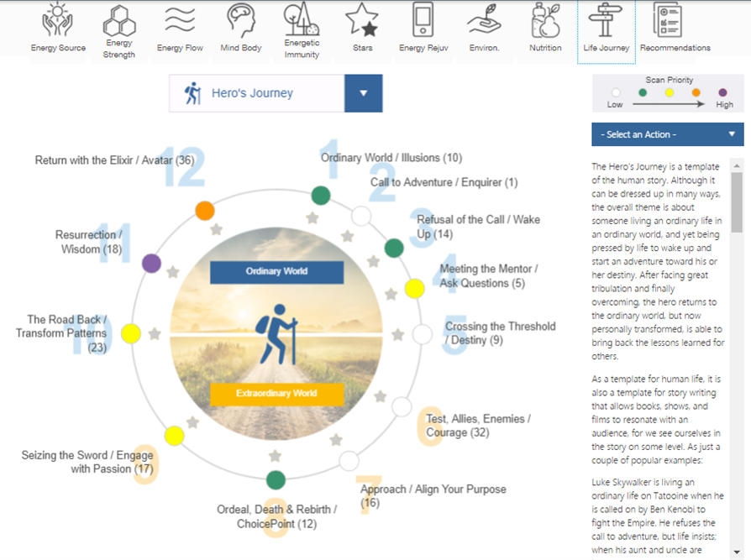This screenshot has height=560, width=751.
Task: Click the star beside The Road Back dot
Action: (155, 333)
